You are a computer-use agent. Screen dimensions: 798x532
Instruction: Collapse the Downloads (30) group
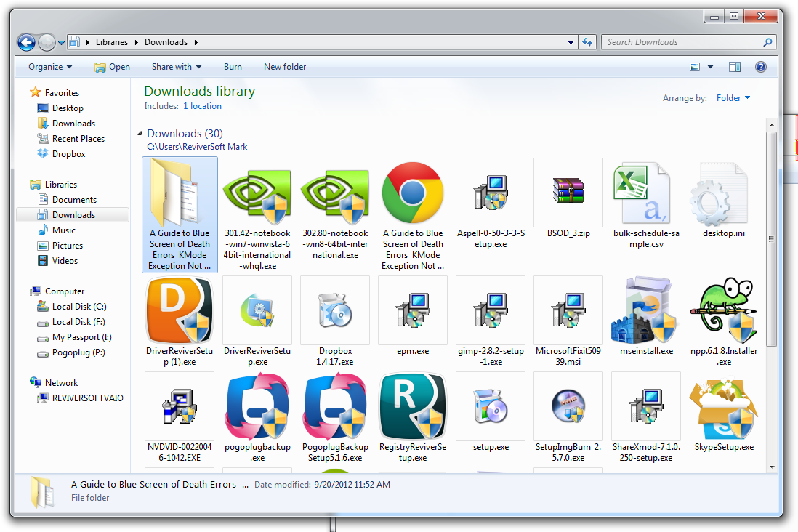point(140,134)
